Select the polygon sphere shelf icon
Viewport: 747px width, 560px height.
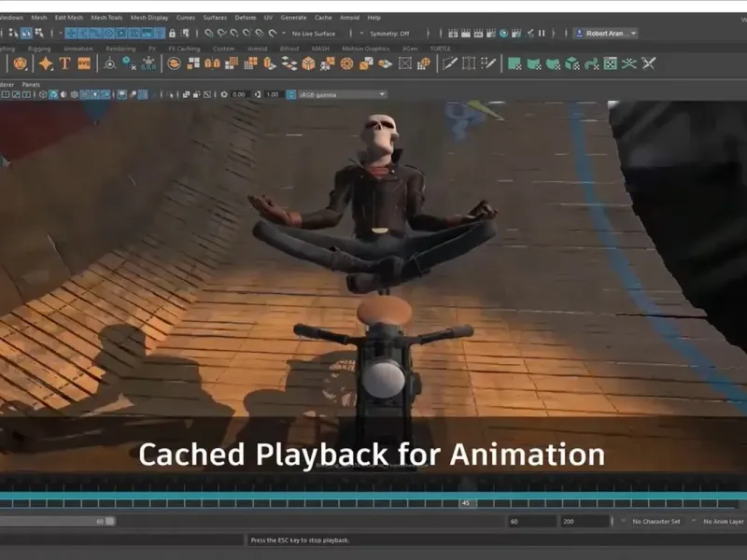click(21, 63)
